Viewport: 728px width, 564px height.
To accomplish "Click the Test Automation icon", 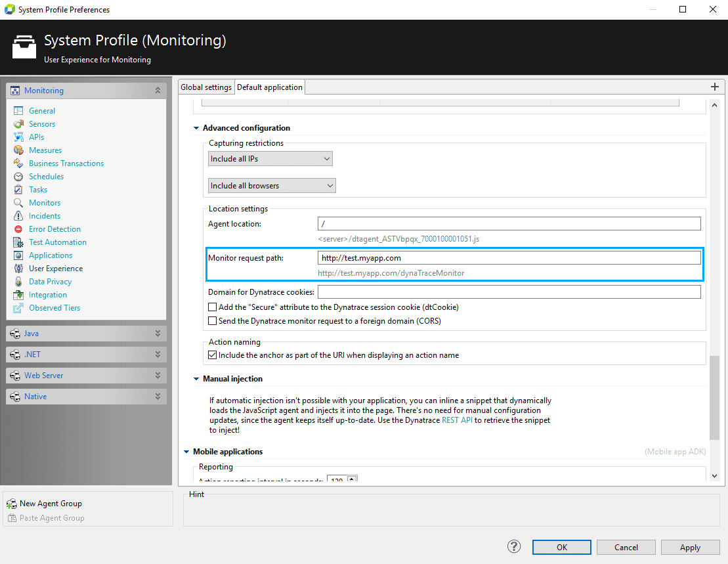I will [18, 242].
